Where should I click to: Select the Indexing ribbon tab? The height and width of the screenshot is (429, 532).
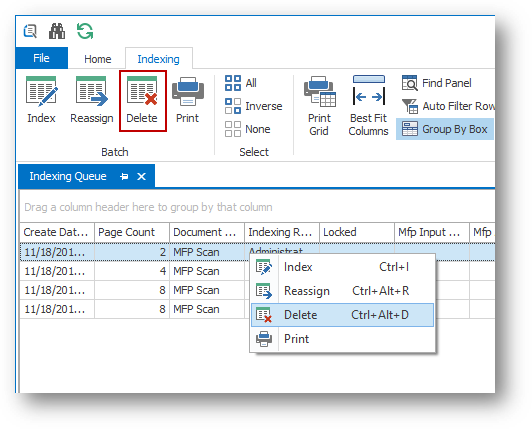pyautogui.click(x=158, y=59)
